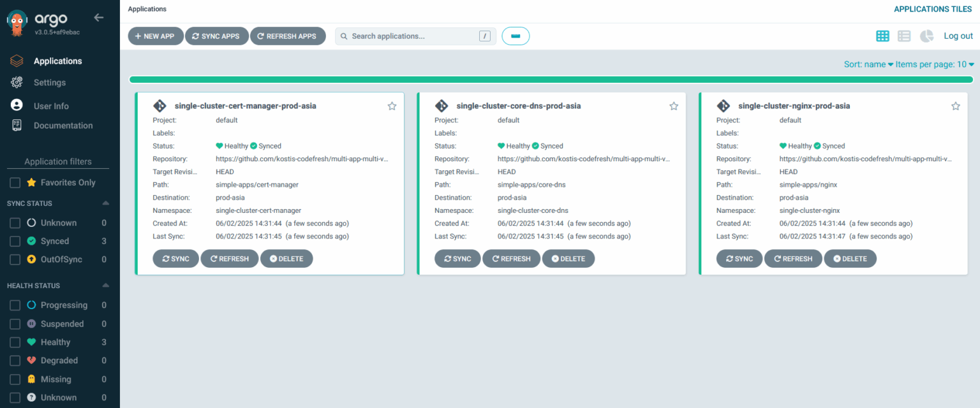Open the Settings section in the sidebar
This screenshot has height=408, width=980.
(x=49, y=82)
